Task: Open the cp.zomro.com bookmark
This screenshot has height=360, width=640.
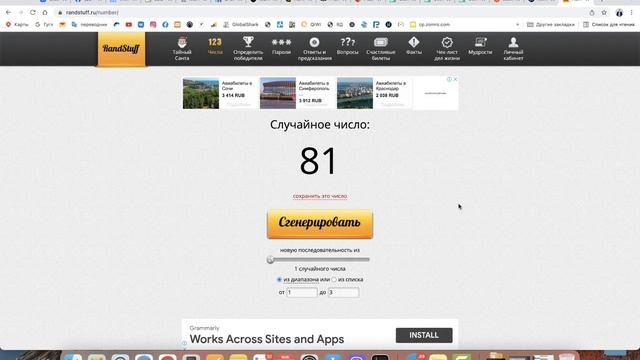Action: 430,24
